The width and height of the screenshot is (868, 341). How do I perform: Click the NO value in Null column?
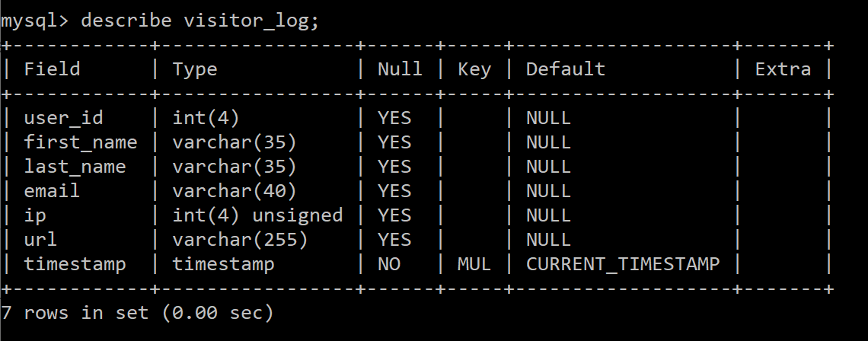point(388,264)
